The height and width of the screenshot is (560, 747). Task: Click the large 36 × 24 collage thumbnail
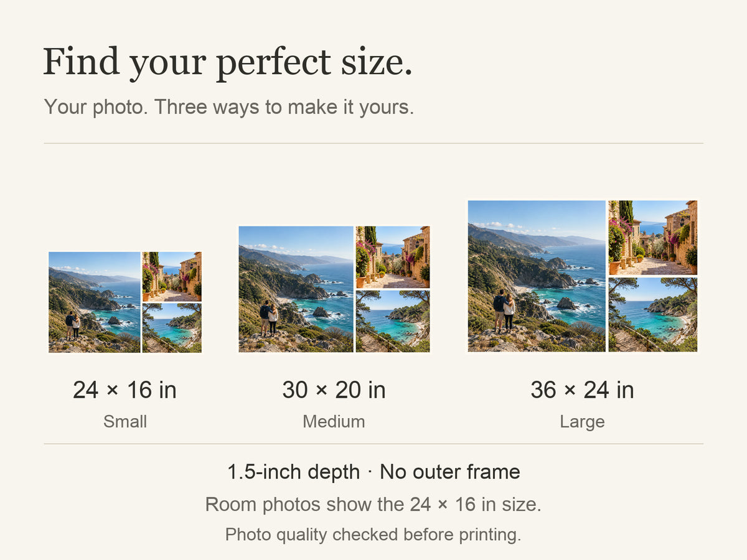coord(583,276)
